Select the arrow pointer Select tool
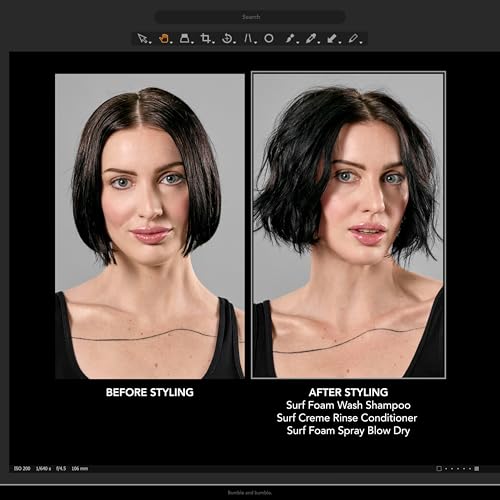Image resolution: width=500 pixels, height=500 pixels. tap(144, 39)
